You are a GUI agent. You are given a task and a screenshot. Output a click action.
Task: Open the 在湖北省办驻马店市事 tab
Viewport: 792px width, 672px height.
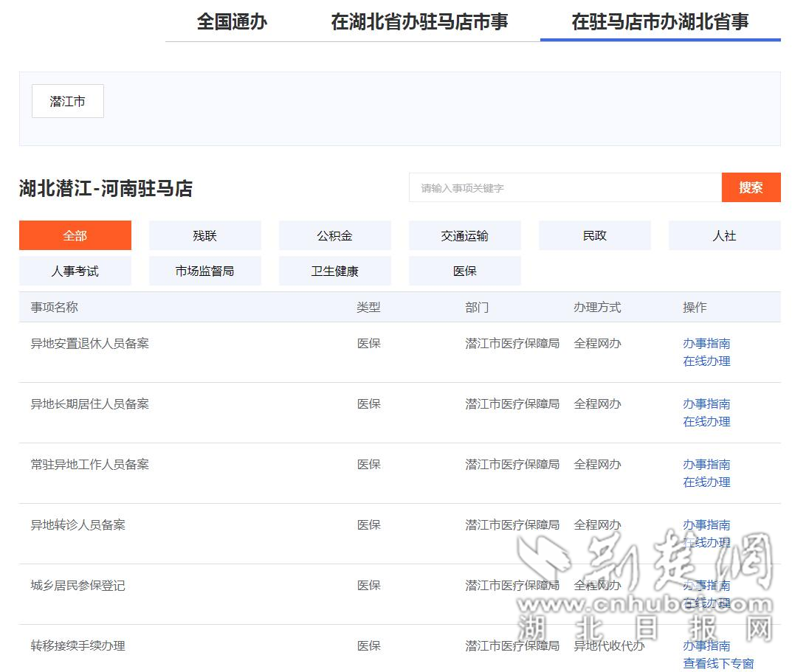point(419,22)
